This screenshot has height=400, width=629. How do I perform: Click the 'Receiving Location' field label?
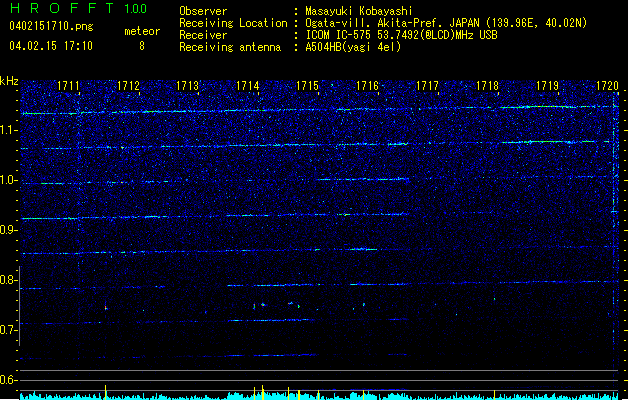coord(233,23)
